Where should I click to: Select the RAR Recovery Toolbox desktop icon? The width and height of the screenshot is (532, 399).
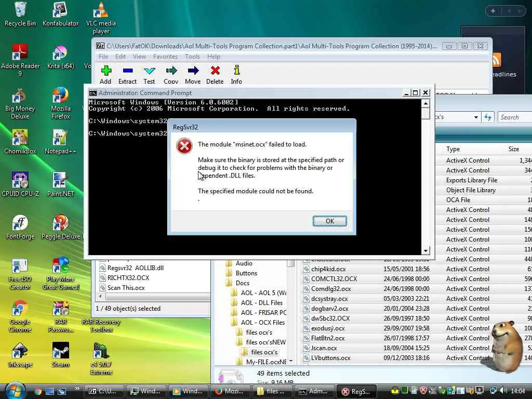click(101, 325)
